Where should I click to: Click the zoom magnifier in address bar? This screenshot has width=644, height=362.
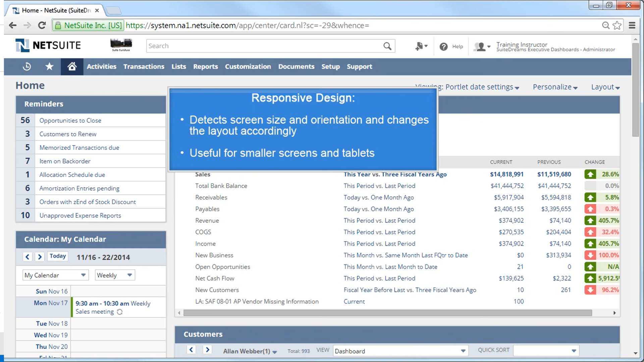(x=605, y=25)
